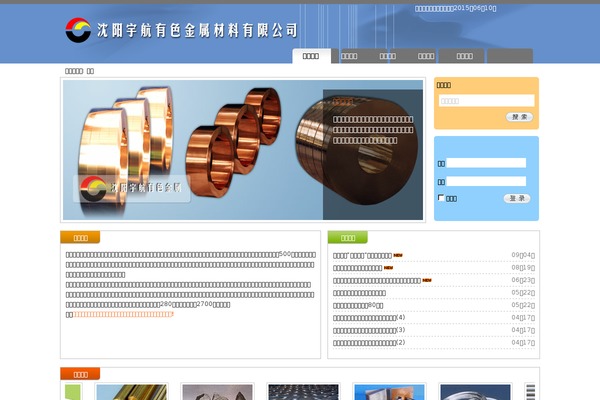Focus the upper login field in the blue panel
The image size is (600, 400).
(486, 163)
